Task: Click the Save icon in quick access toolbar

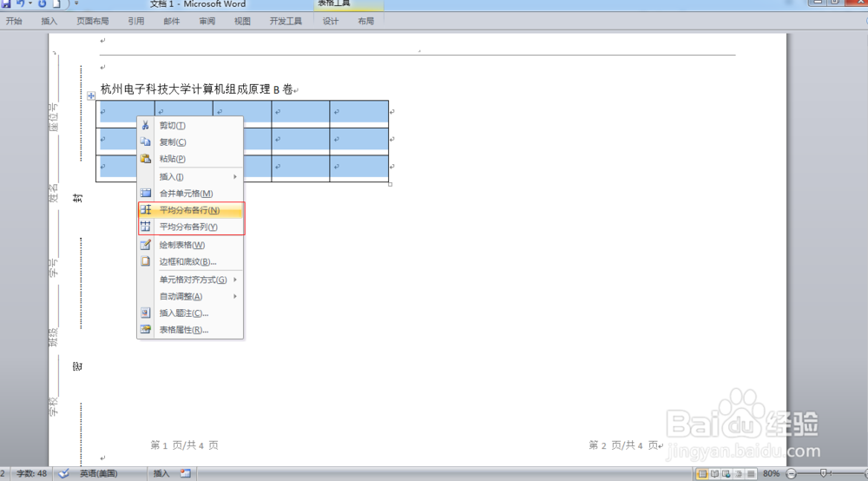Action: point(6,3)
